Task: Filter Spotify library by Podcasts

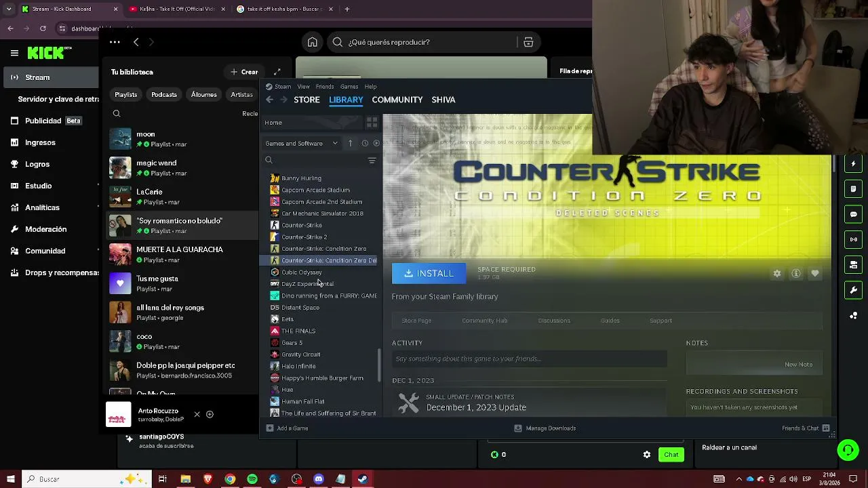Action: point(164,95)
